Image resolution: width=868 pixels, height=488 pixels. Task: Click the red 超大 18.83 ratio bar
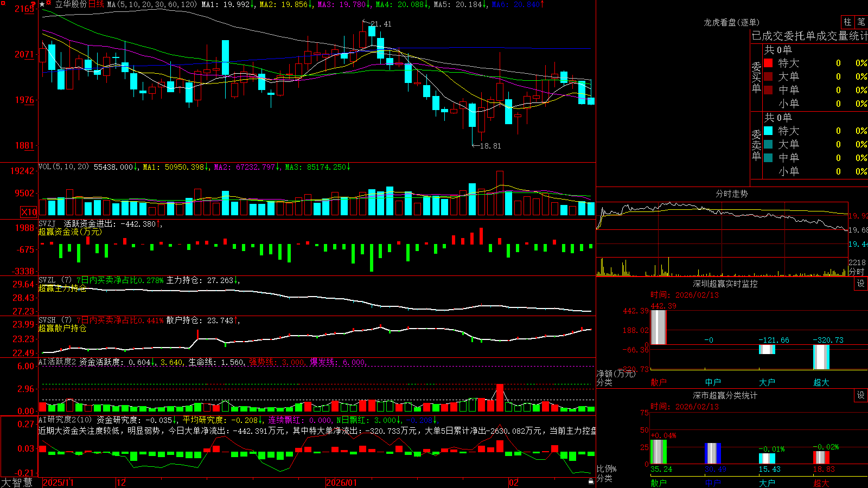click(x=821, y=458)
